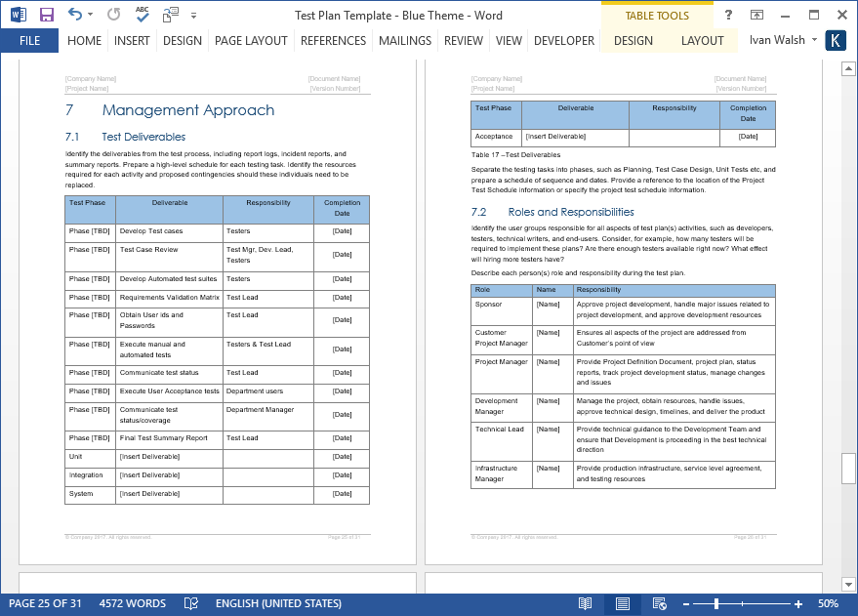Viewport: 858px width, 616px height.
Task: Open the Spelling and Grammar checker icon
Action: click(142, 15)
